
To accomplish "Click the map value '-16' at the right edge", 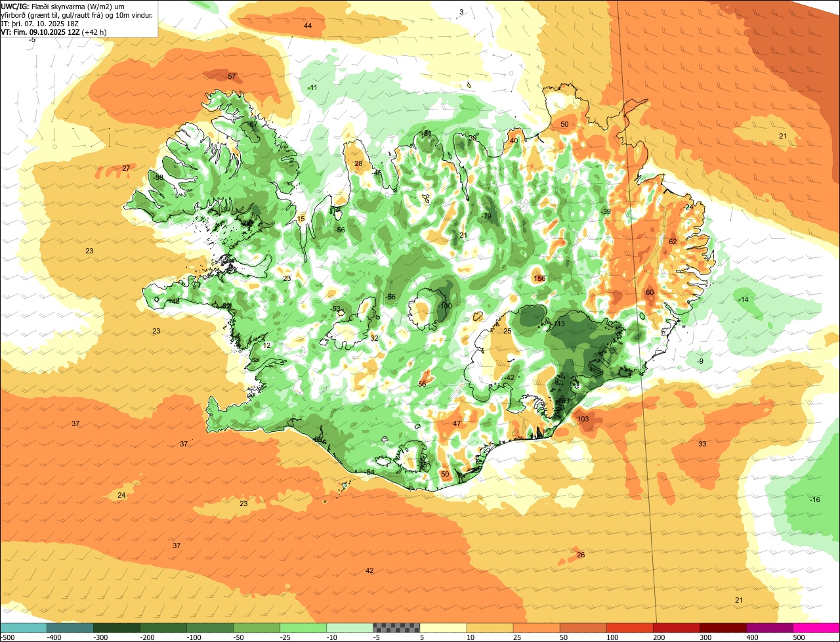I will point(814,500).
